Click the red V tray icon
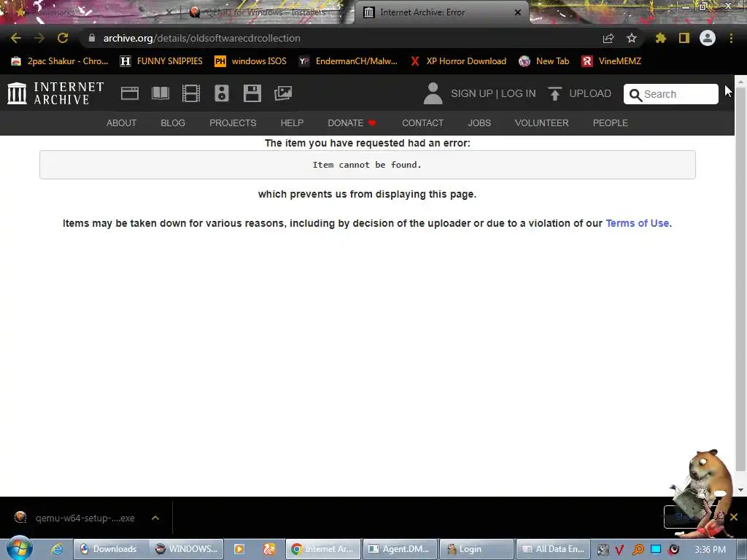 [620, 550]
